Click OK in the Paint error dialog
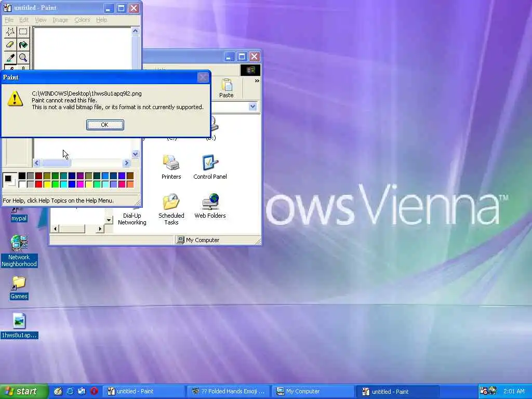Viewport: 532px width, 399px height. (x=105, y=125)
